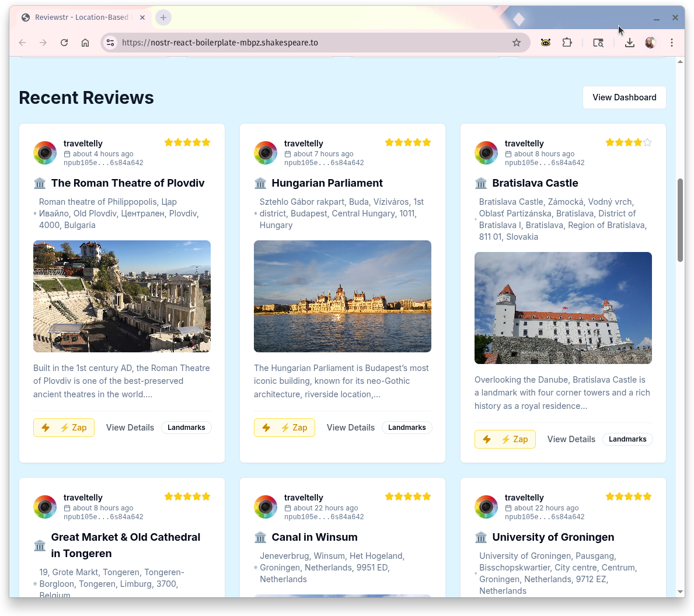Close the Reviewstr browser tab

pos(142,17)
